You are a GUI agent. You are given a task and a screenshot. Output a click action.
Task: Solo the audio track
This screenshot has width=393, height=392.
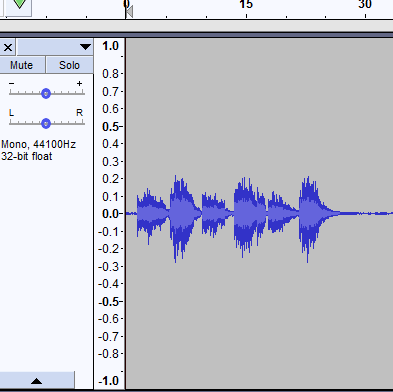coord(69,65)
